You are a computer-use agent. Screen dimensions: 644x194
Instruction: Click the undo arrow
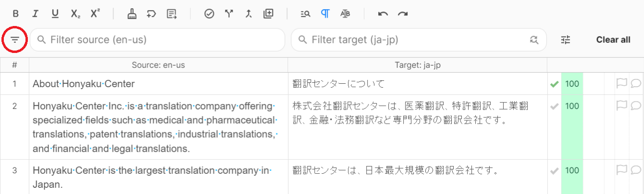383,14
